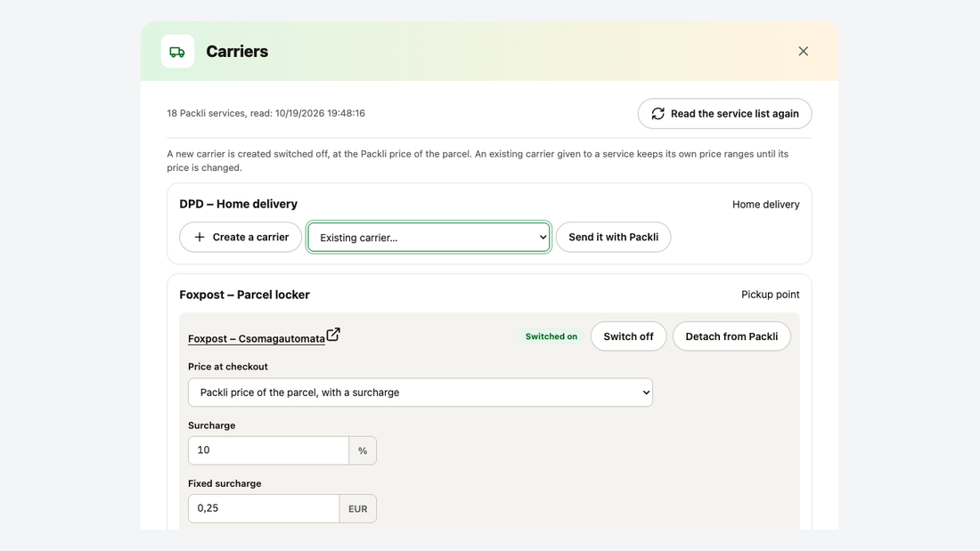Click the truck icon beside Carriers title

point(177,52)
